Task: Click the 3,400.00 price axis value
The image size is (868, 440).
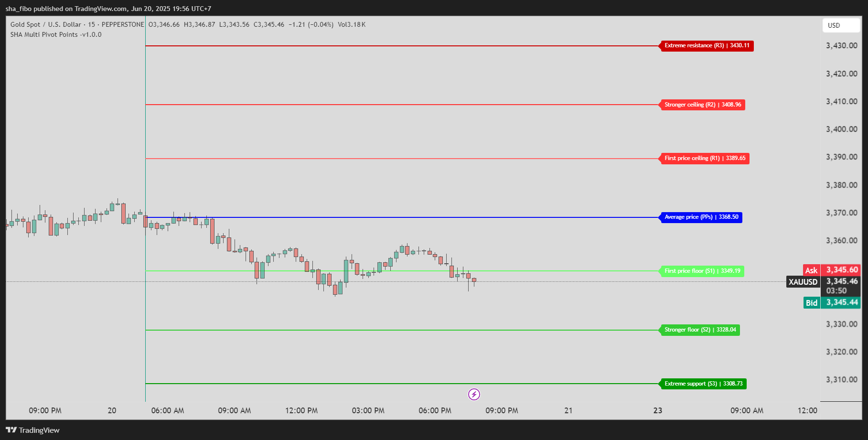Action: pyautogui.click(x=842, y=129)
